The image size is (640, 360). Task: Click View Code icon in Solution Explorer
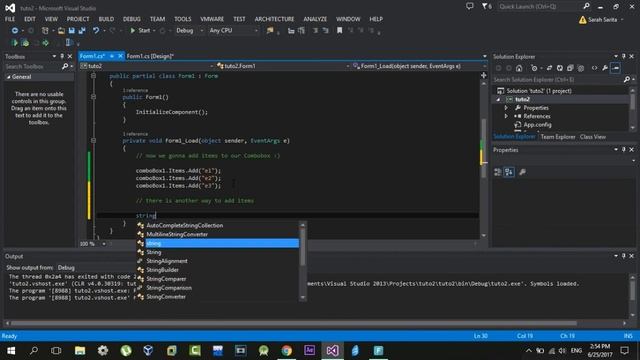pyautogui.click(x=594, y=68)
